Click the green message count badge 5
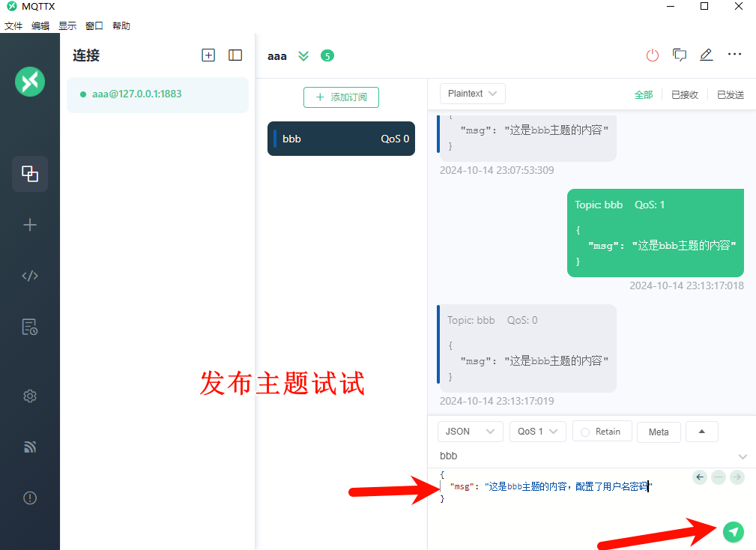The height and width of the screenshot is (550, 756). pos(327,56)
